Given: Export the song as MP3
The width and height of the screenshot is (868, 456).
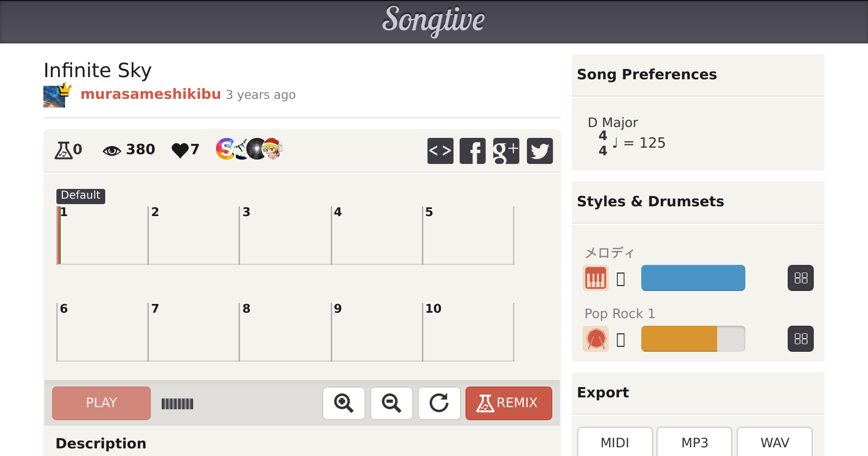Looking at the screenshot, I should pyautogui.click(x=694, y=442).
